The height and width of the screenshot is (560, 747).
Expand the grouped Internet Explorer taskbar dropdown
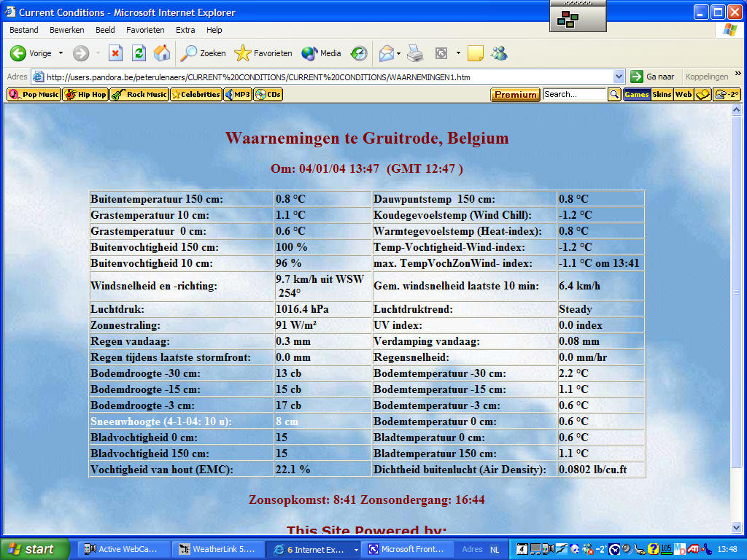(356, 550)
